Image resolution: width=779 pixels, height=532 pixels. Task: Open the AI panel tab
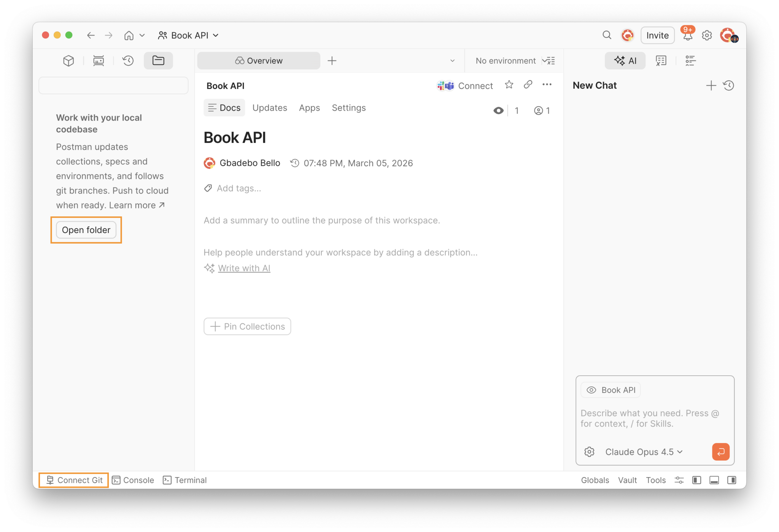625,61
